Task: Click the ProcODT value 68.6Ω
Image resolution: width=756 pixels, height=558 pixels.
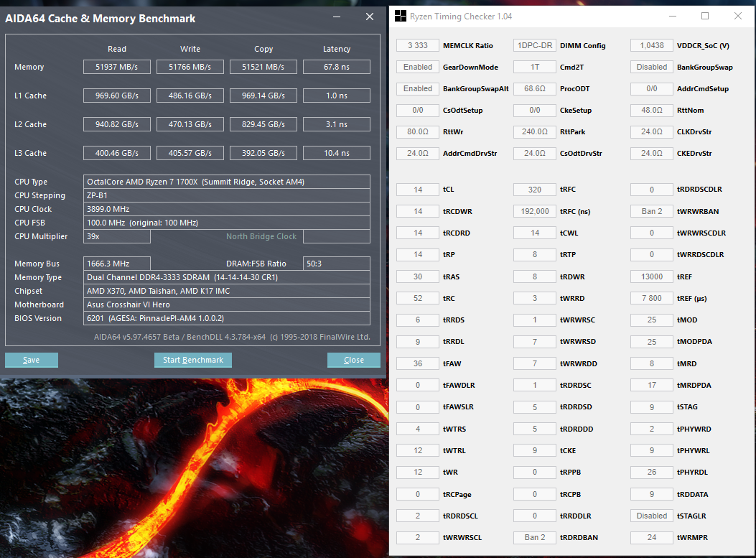Action: coord(535,89)
